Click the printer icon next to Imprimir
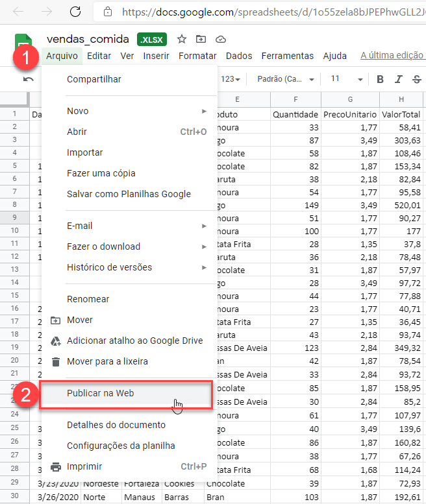 tap(56, 467)
